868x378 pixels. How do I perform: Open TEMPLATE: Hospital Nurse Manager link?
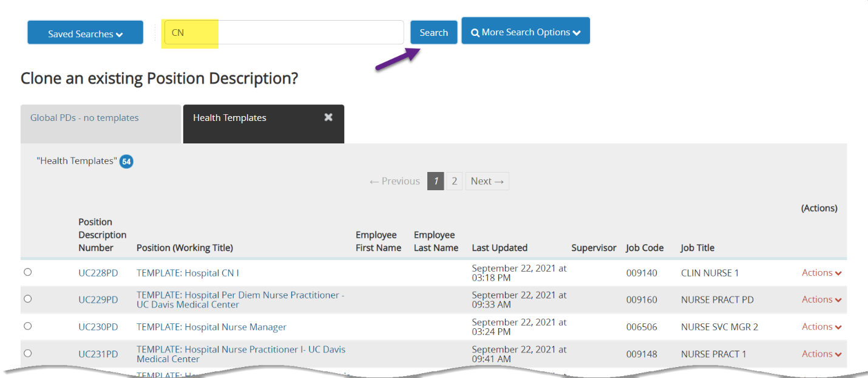point(211,327)
